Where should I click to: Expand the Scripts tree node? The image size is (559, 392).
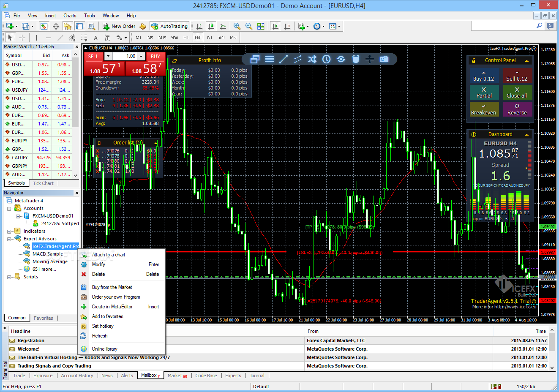click(9, 277)
